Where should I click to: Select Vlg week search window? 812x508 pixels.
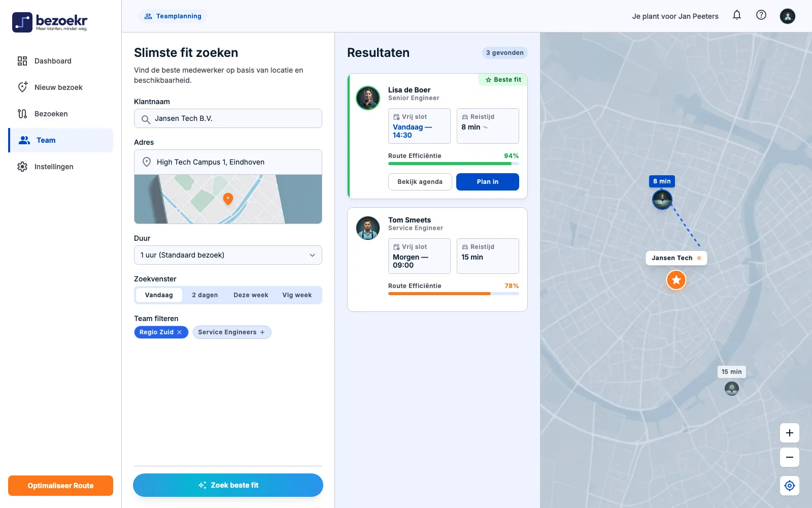(x=297, y=295)
